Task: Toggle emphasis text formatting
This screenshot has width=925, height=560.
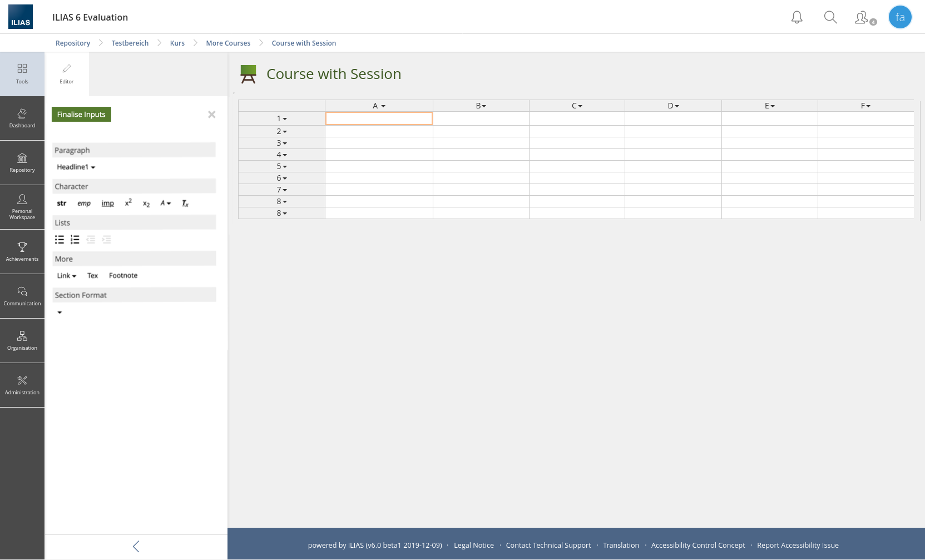Action: click(x=84, y=204)
